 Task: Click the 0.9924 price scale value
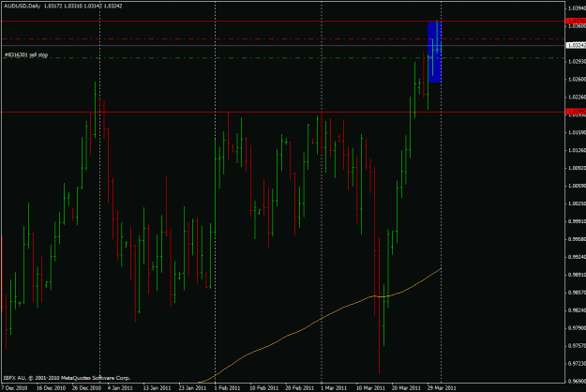point(577,257)
